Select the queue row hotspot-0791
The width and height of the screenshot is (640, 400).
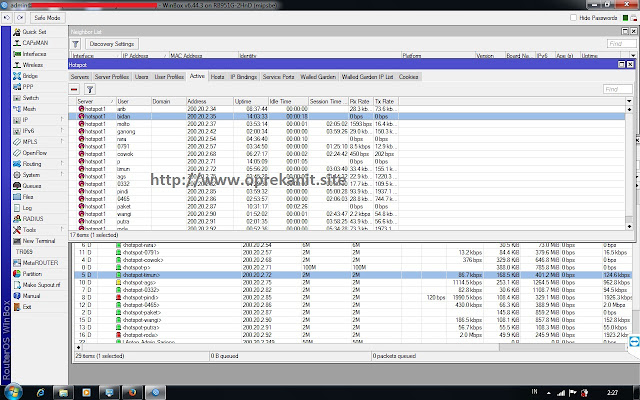point(353,253)
